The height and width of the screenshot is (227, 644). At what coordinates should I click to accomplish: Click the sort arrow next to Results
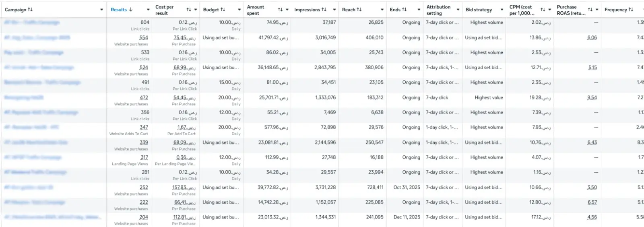(131, 10)
